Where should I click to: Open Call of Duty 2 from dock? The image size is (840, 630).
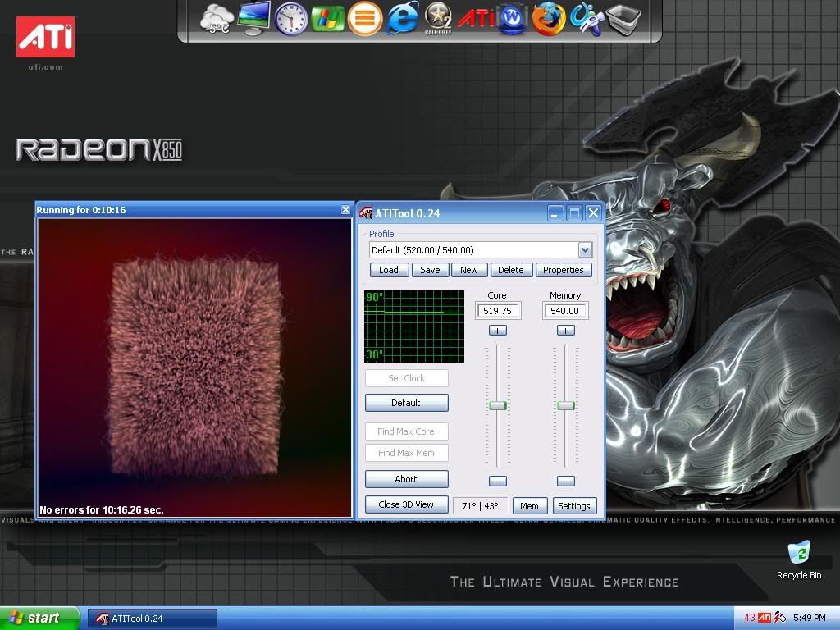coord(439,19)
